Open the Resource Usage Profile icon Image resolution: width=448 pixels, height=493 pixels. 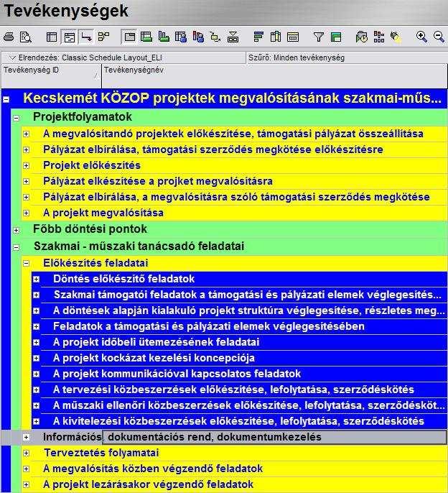(198, 37)
